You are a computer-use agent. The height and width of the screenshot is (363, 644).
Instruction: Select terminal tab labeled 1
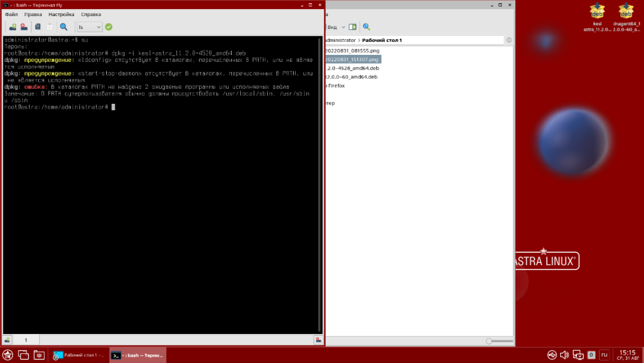coord(26,340)
